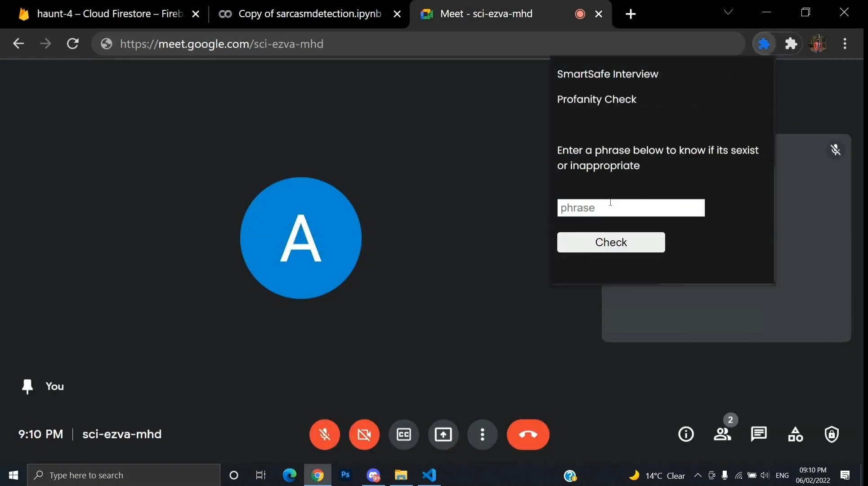Click the Present now screen share icon

coord(443,434)
